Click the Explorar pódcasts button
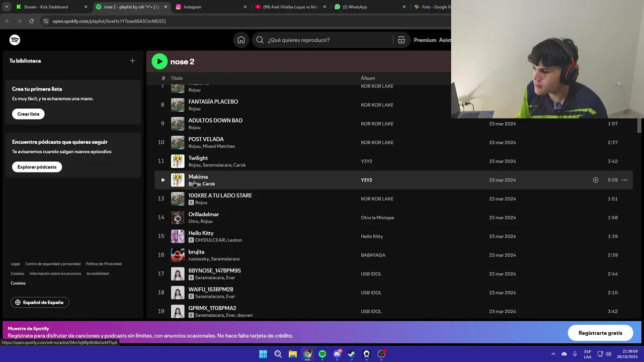 click(37, 167)
